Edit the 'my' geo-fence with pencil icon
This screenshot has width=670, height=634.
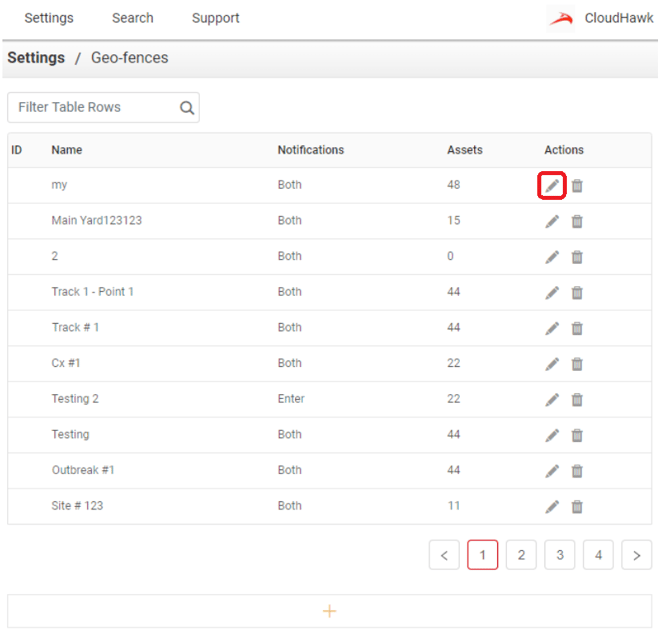pyautogui.click(x=552, y=186)
